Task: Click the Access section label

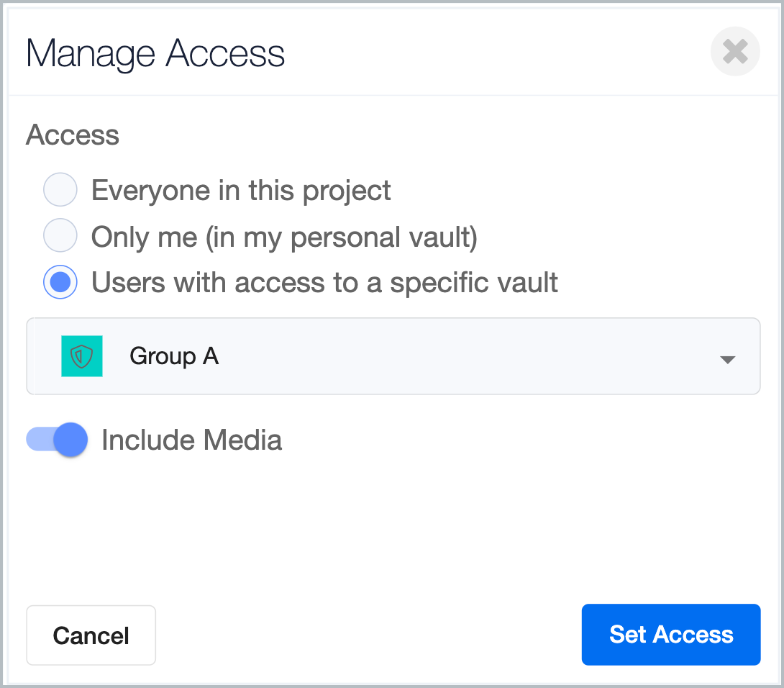Action: (73, 135)
